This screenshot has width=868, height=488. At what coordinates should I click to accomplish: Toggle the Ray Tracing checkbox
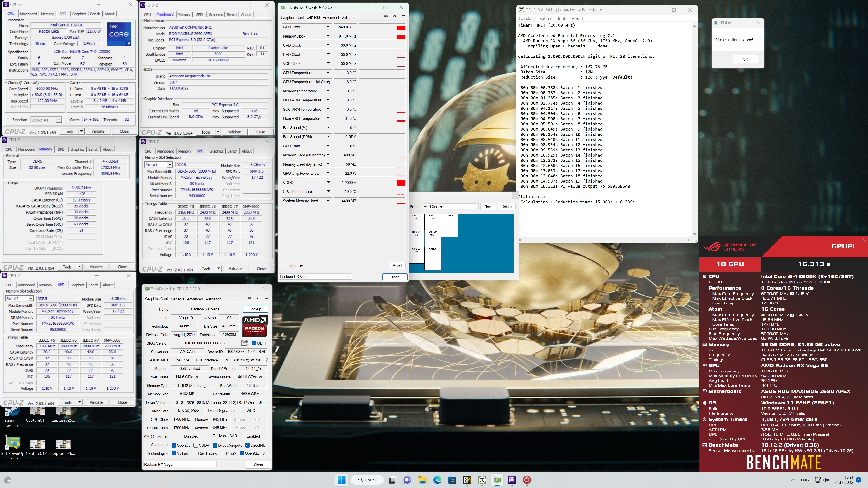pyautogui.click(x=195, y=453)
